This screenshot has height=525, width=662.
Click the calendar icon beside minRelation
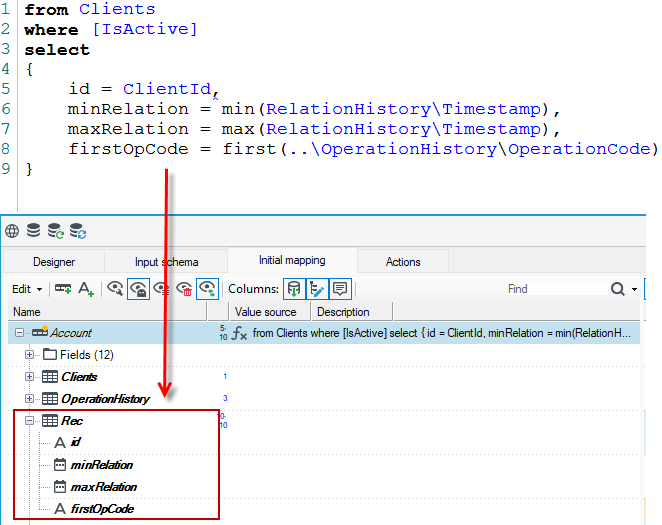pyautogui.click(x=60, y=465)
